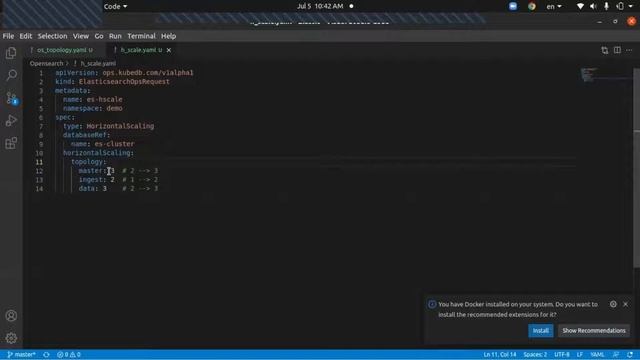Change the LF end-of-line sequence

click(x=580, y=355)
